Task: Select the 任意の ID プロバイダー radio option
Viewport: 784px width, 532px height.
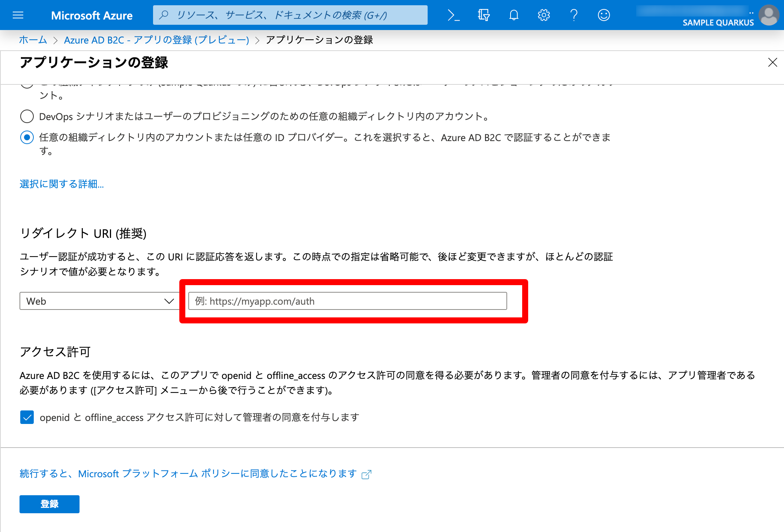Action: click(27, 138)
